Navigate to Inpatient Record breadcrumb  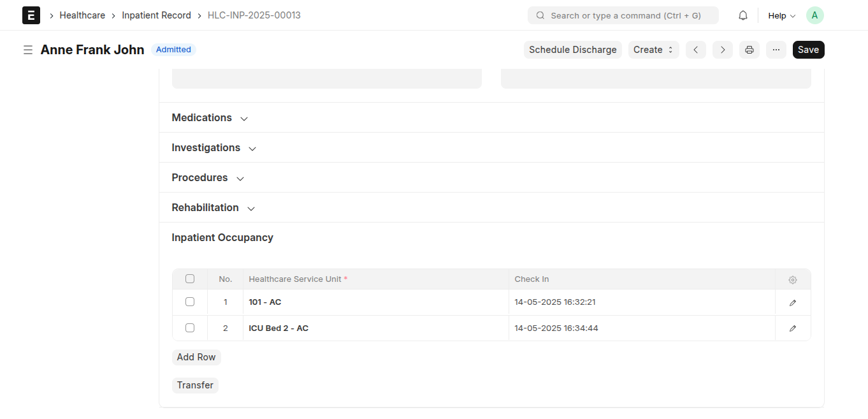[157, 15]
